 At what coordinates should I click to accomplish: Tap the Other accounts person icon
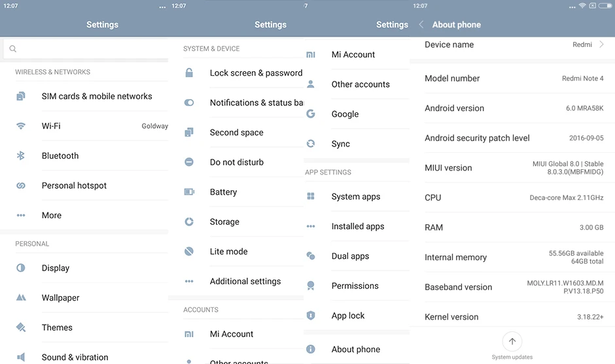pyautogui.click(x=311, y=84)
